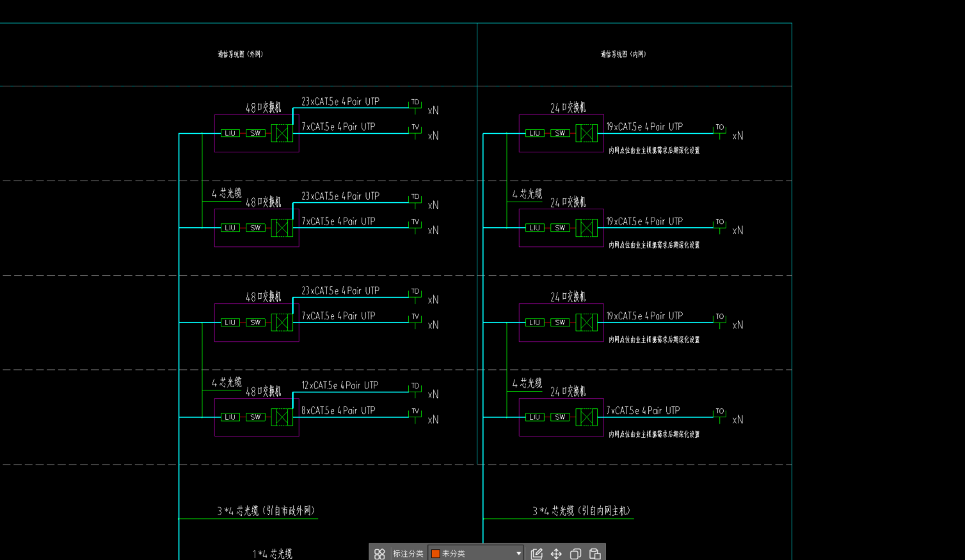Click the 12xCAT.5e 4Pair UTP label
Image resolution: width=965 pixels, height=560 pixels.
pos(340,385)
